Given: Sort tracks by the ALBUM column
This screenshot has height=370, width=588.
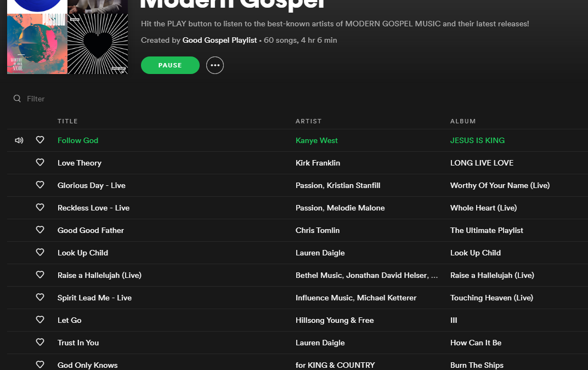Looking at the screenshot, I should click(x=463, y=121).
